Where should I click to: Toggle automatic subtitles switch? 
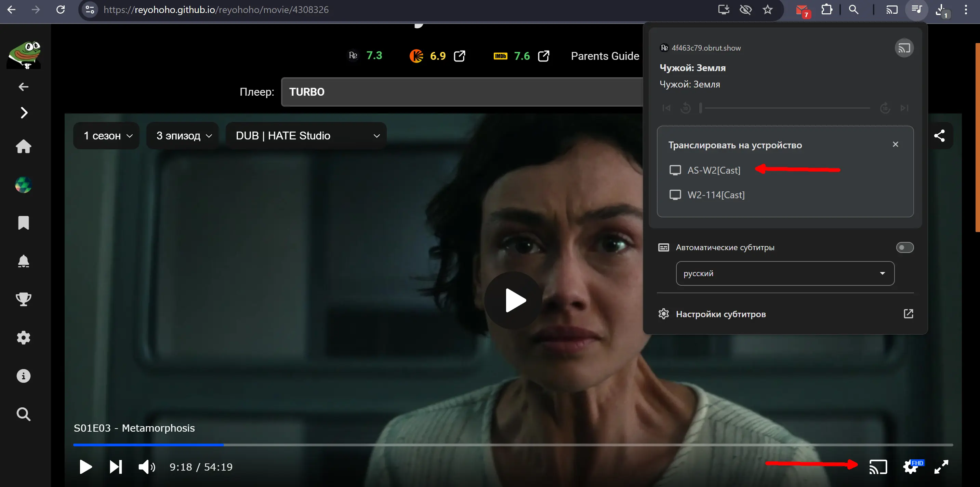[904, 247]
